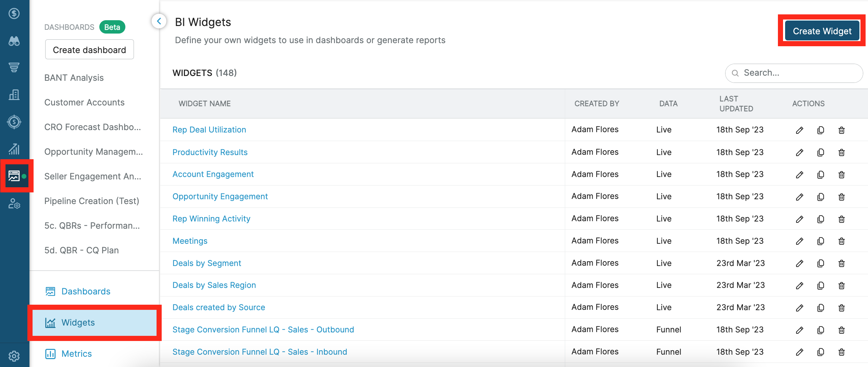Open the Rep Winning Activity widget link
The width and height of the screenshot is (868, 367).
[211, 219]
